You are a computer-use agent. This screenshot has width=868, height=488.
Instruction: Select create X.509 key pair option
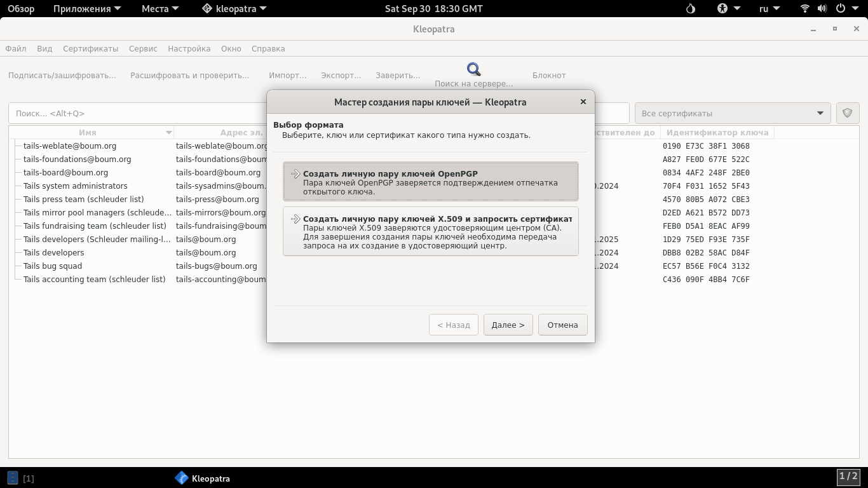tap(430, 231)
